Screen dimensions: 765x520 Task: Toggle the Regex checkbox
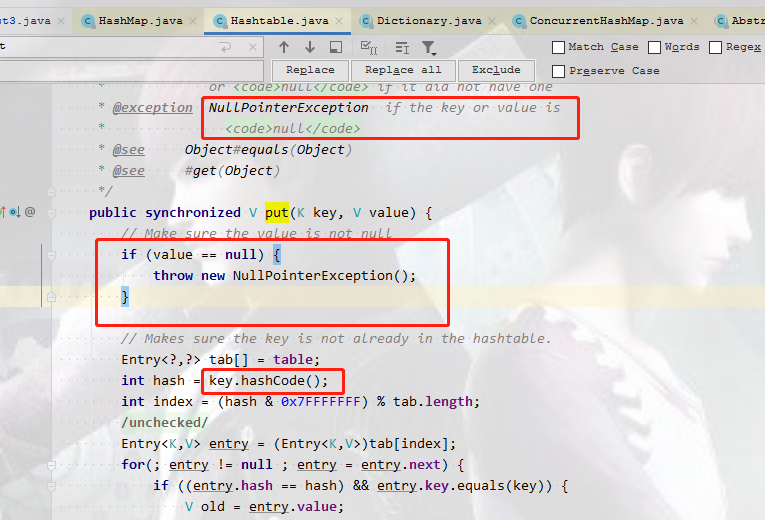[x=715, y=47]
